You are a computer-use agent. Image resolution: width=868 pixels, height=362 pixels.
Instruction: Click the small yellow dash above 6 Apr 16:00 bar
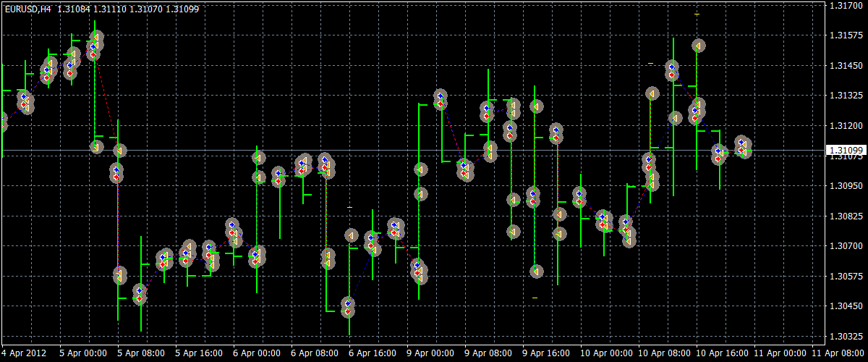[350, 208]
